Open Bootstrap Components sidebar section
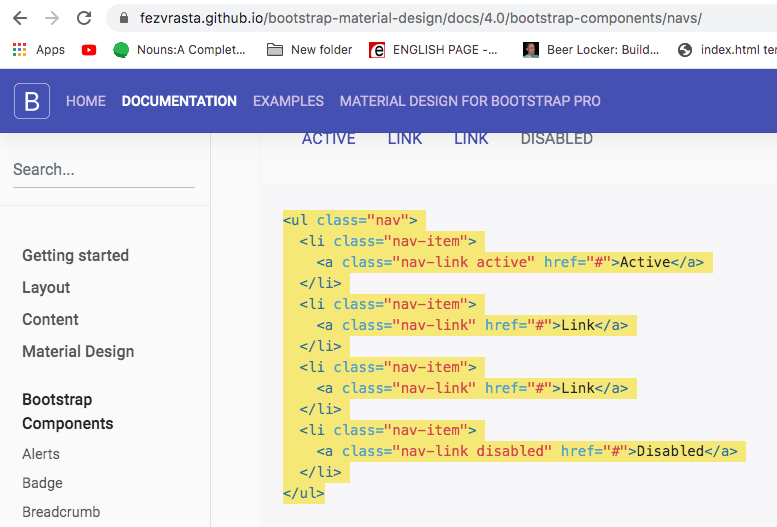777x527 pixels. click(x=68, y=411)
